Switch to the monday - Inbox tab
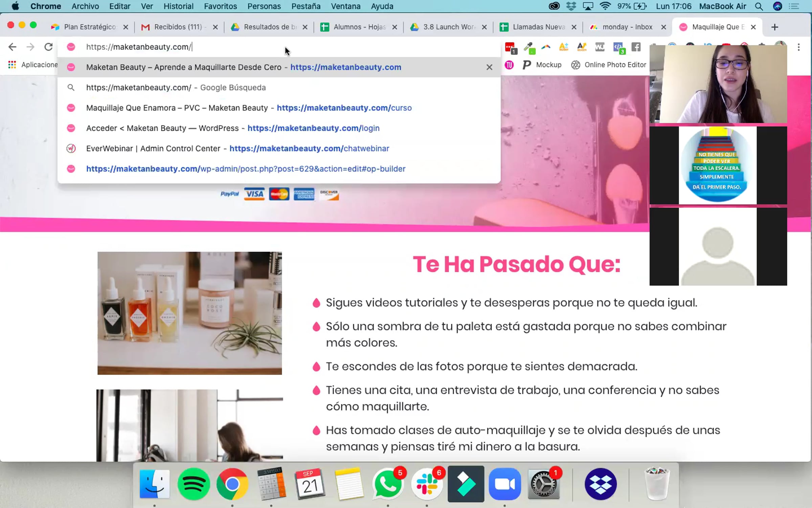 coord(627,27)
